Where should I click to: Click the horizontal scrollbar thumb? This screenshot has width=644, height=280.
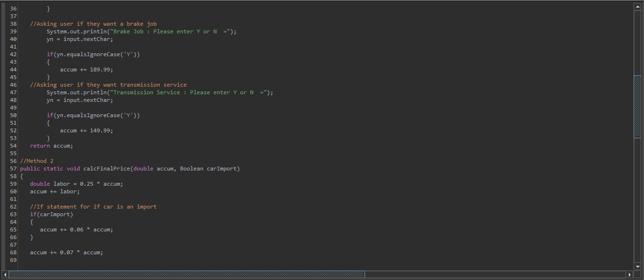tap(187, 274)
